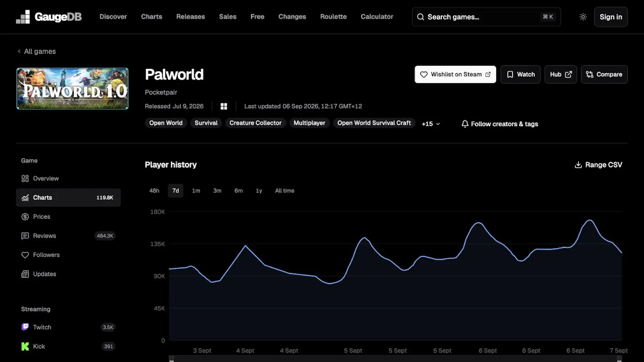Click the Released Jul 9, 2026 text
The width and height of the screenshot is (644, 362).
(x=174, y=106)
